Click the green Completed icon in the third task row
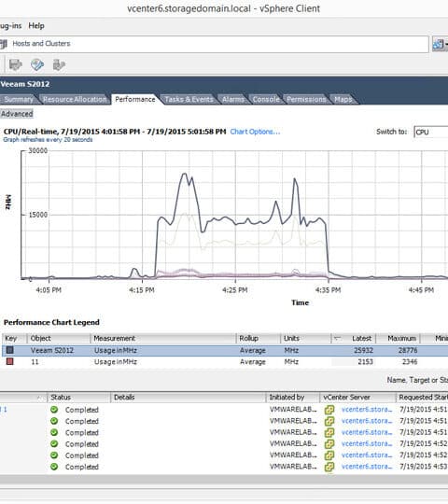Screen dimensions: 448x504 pyautogui.click(x=54, y=432)
